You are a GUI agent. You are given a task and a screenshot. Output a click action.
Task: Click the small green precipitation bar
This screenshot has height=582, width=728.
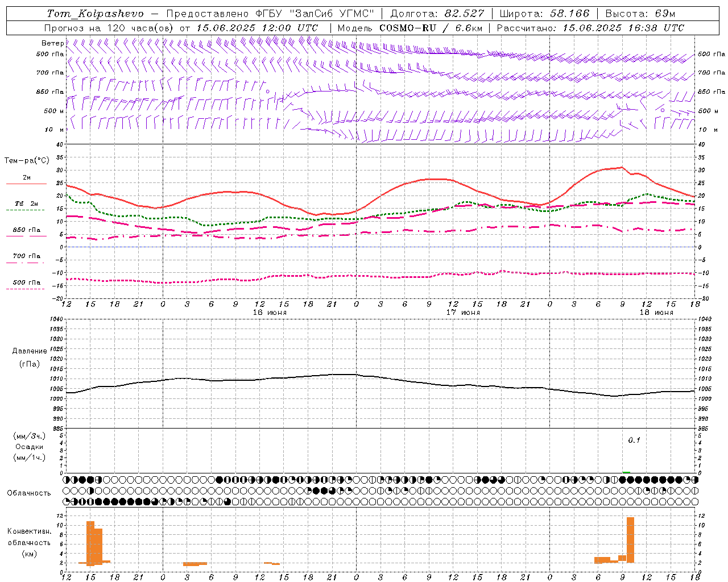[626, 472]
